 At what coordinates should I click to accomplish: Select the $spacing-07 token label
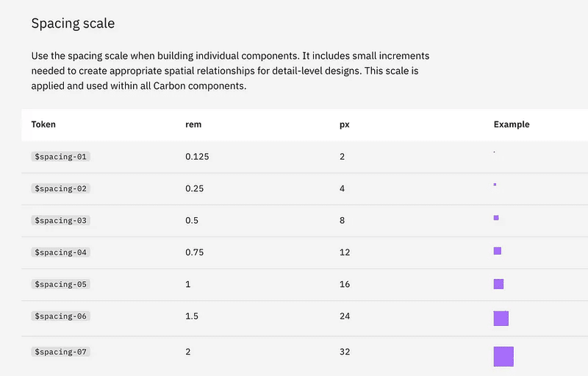61,352
